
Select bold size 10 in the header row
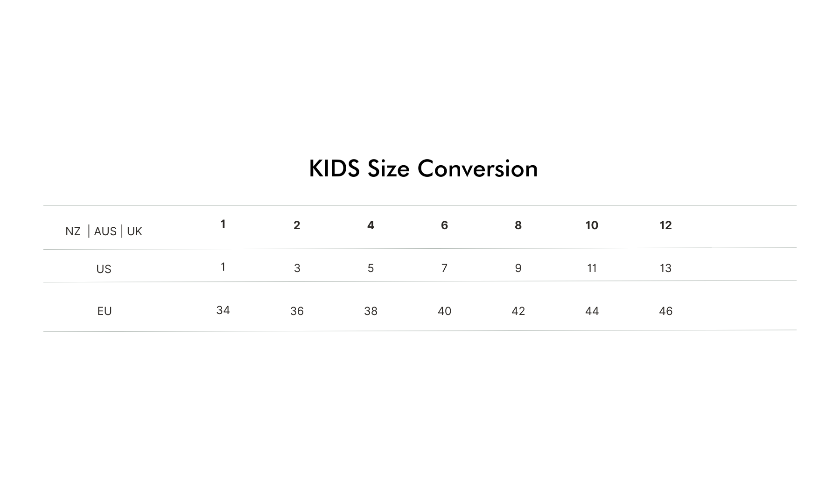coord(592,225)
